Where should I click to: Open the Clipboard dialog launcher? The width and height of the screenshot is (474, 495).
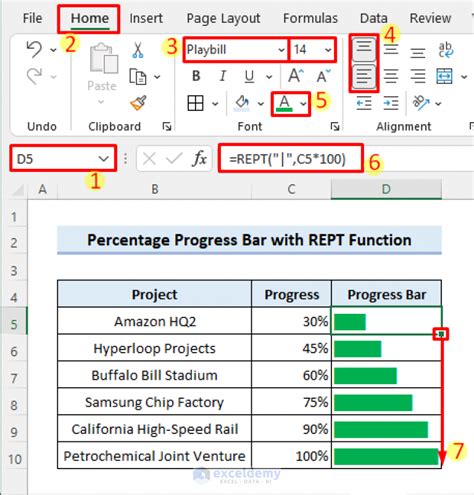167,126
